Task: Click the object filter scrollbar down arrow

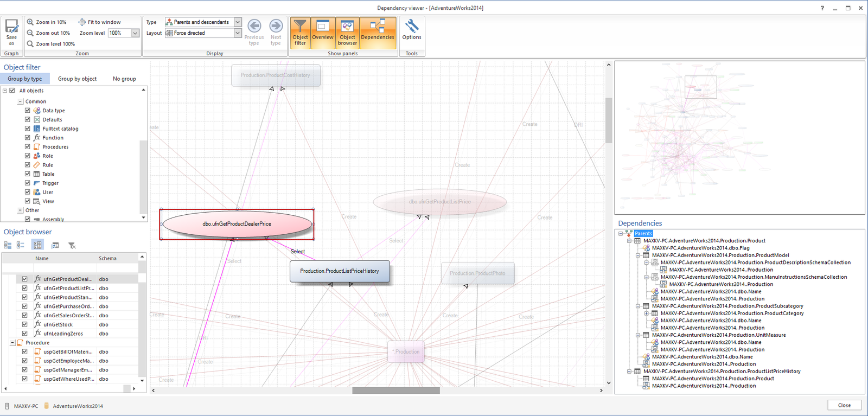Action: click(143, 217)
